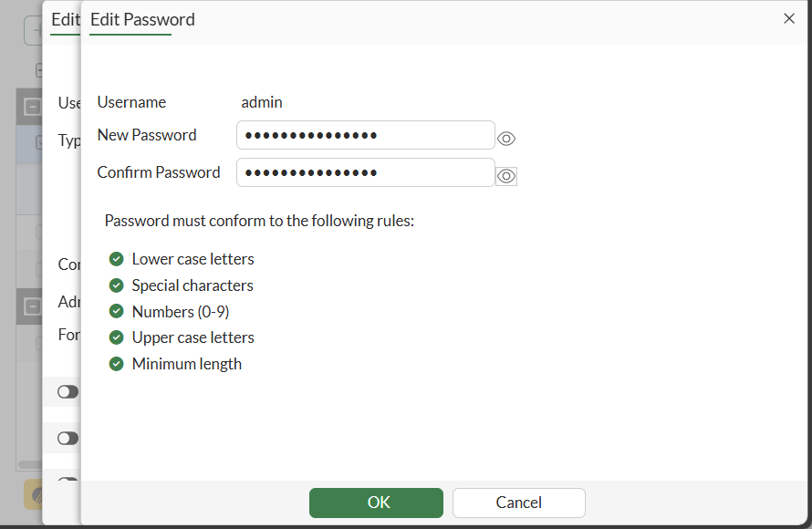Click into the Confirm Password field

point(365,172)
